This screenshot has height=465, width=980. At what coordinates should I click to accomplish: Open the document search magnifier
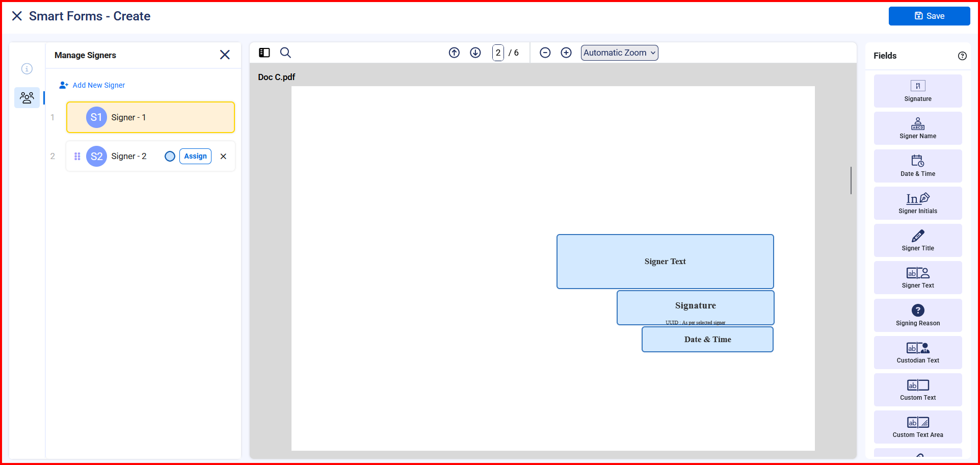[285, 53]
